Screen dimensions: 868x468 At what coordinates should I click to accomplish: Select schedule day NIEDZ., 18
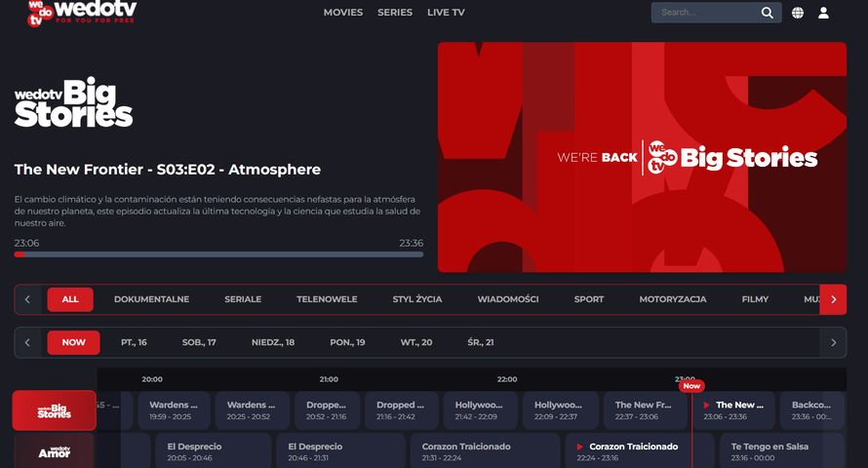(273, 342)
